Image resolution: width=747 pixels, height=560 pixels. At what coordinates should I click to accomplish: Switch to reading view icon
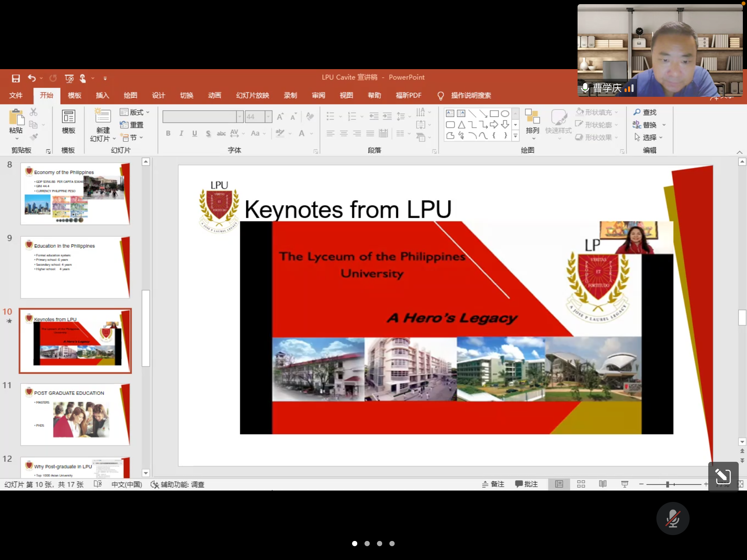pos(603,484)
